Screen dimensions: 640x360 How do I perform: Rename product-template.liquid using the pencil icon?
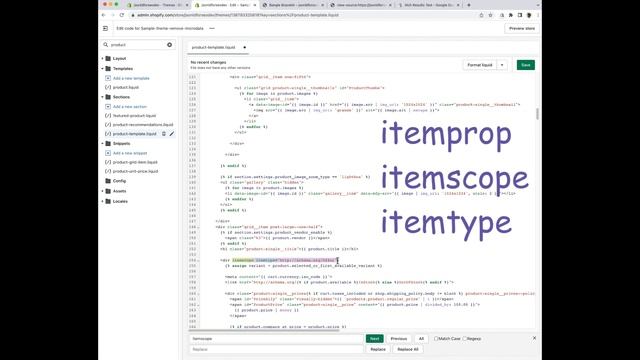pyautogui.click(x=172, y=134)
